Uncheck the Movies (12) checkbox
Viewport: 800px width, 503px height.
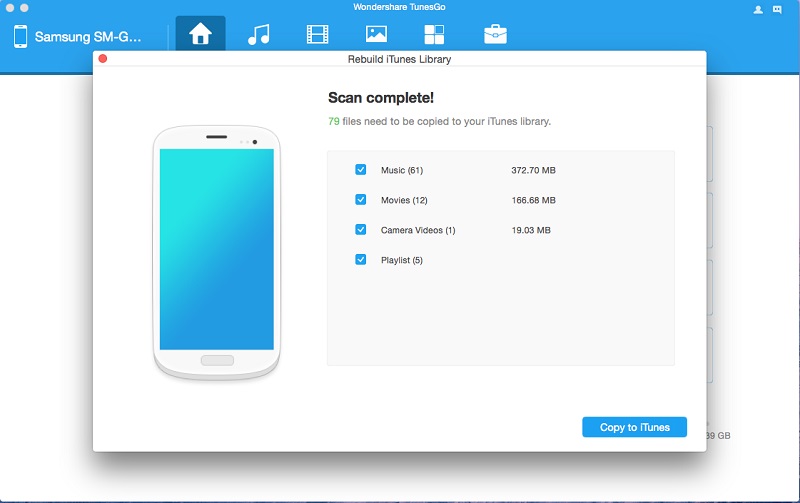tap(361, 200)
